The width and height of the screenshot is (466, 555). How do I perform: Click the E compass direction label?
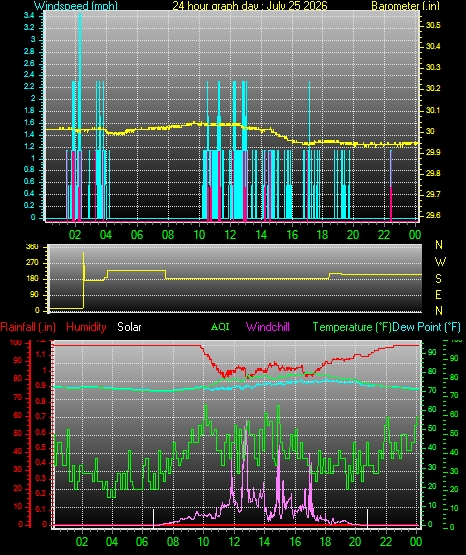(438, 294)
